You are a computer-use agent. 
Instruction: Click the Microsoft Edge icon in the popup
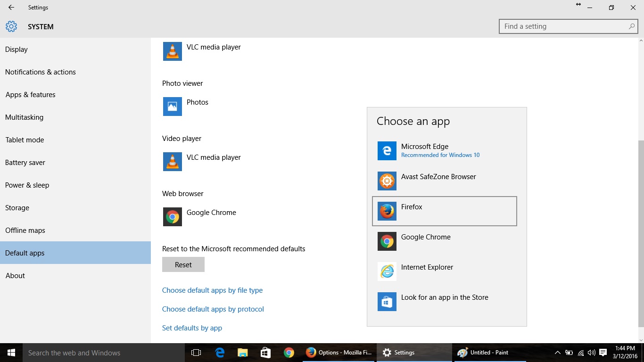pyautogui.click(x=387, y=151)
